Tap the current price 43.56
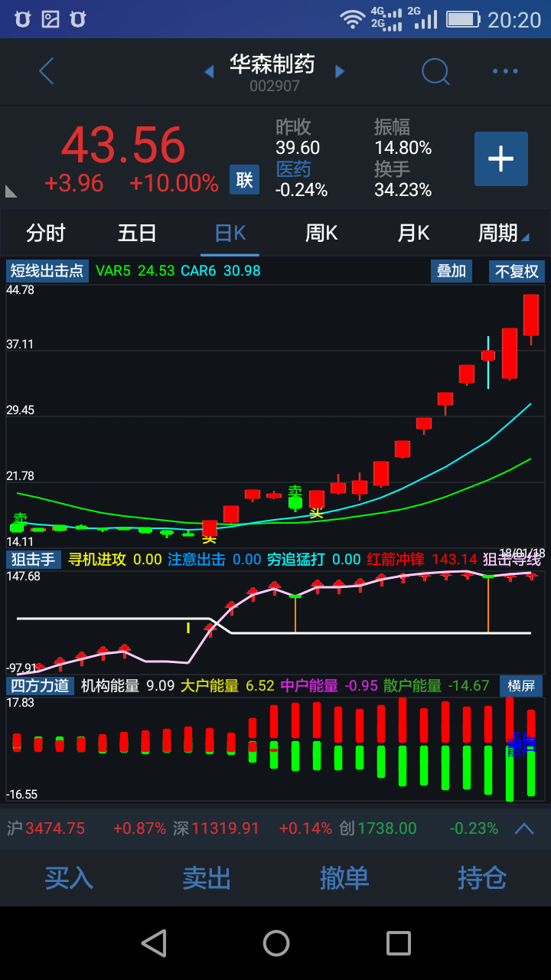 (x=123, y=145)
